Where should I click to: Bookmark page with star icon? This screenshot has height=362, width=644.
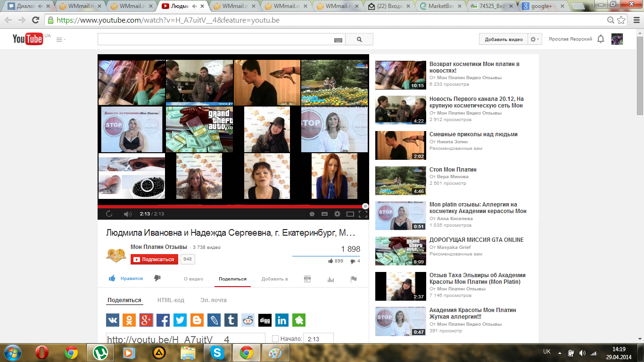point(621,20)
